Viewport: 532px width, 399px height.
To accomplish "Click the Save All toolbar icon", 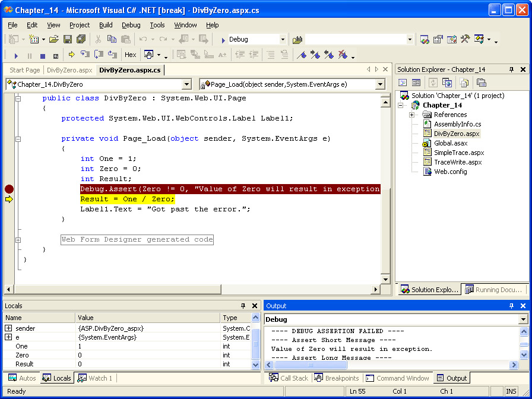I will point(80,39).
